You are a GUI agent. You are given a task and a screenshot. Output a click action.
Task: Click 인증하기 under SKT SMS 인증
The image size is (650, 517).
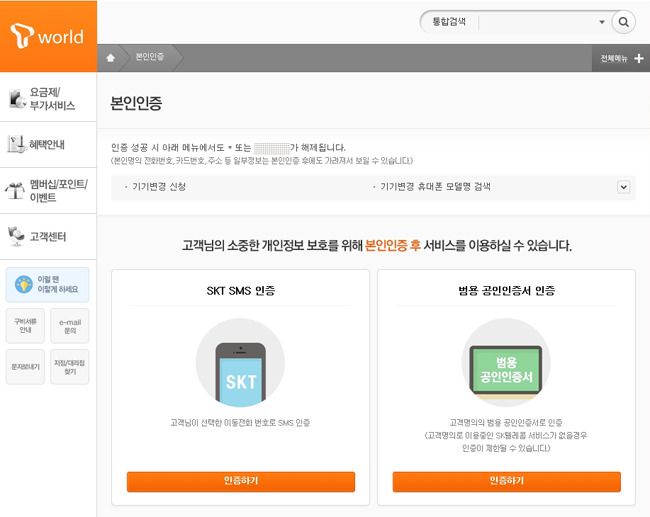coord(241,481)
